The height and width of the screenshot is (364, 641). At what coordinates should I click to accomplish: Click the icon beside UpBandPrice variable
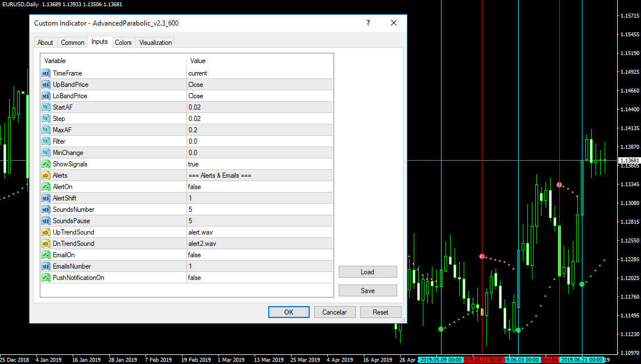[46, 85]
